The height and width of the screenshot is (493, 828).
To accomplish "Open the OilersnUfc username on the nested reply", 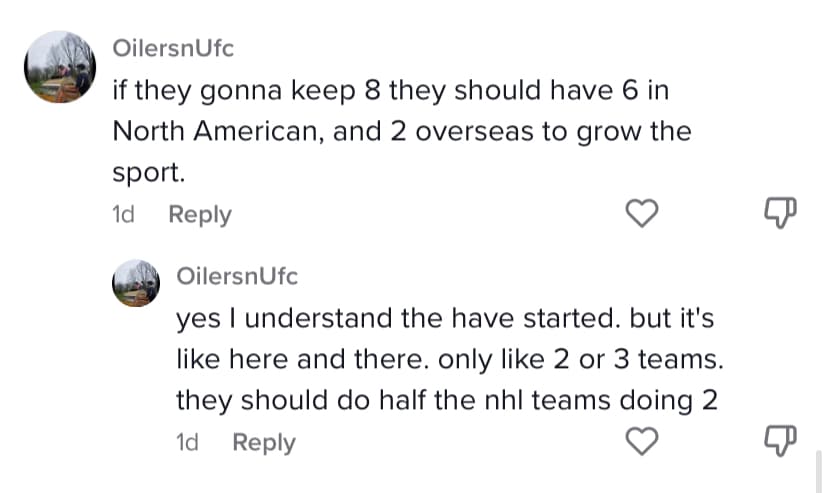I will 236,275.
